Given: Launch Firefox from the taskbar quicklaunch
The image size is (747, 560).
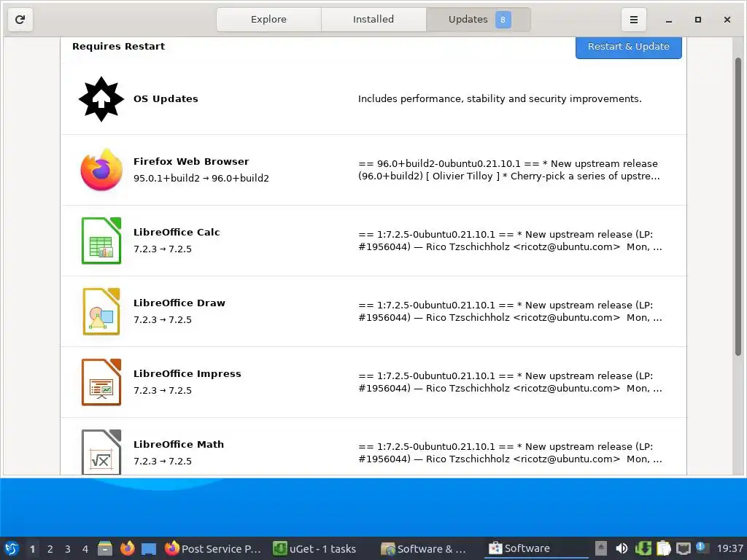Looking at the screenshot, I should coord(127,548).
